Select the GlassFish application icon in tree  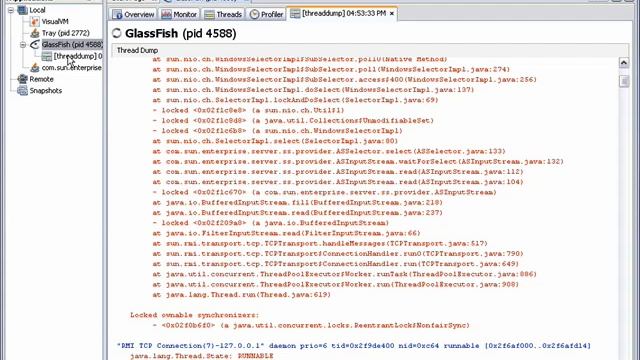pos(35,44)
